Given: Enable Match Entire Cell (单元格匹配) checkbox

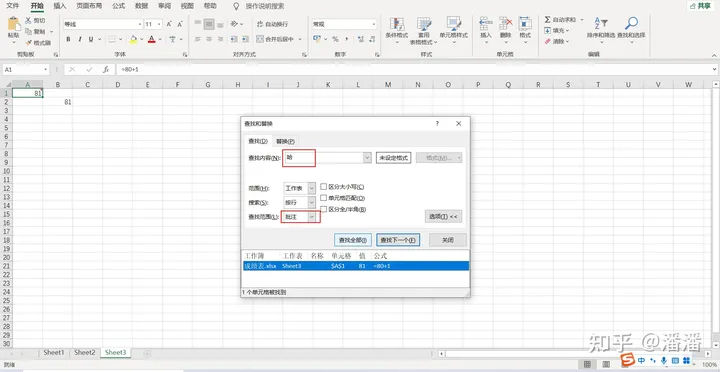Looking at the screenshot, I should click(324, 198).
